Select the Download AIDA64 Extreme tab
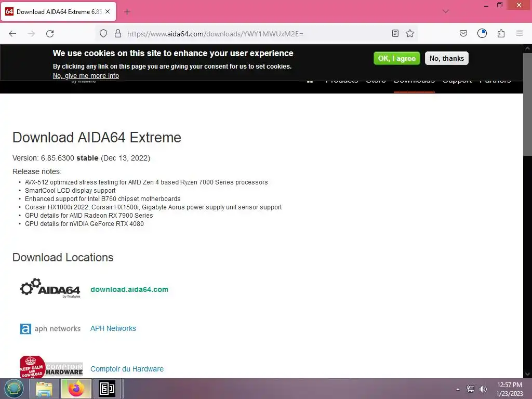Viewport: 532px width, 399px height. click(x=58, y=11)
